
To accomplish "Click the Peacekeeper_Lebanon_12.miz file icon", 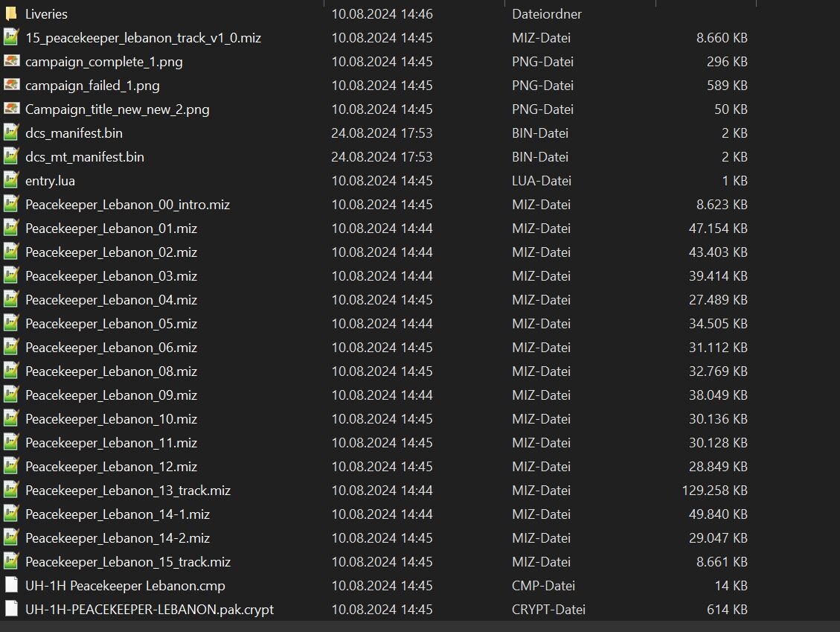I will tap(11, 466).
